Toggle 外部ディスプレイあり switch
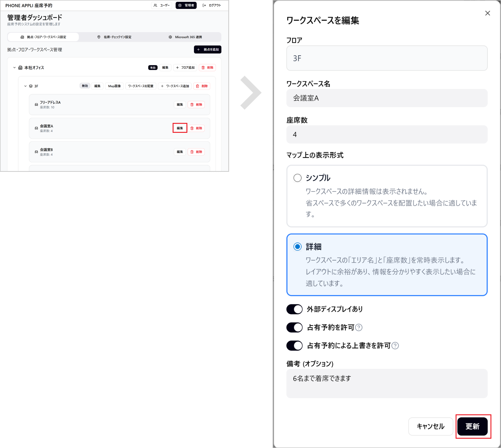501x448 pixels. (294, 309)
